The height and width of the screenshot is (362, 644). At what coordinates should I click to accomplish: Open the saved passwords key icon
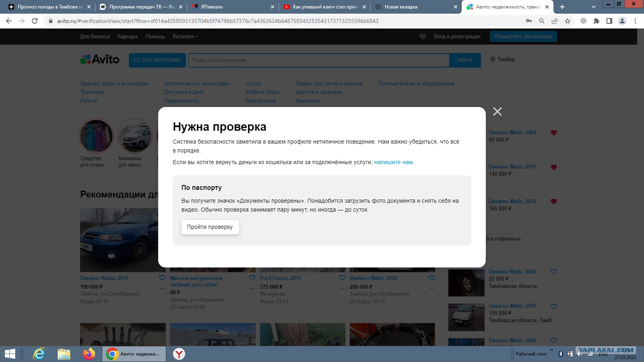[x=529, y=21]
